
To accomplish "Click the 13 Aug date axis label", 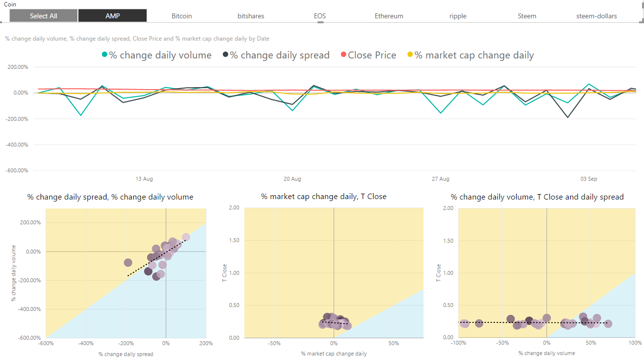I will 144,179.
